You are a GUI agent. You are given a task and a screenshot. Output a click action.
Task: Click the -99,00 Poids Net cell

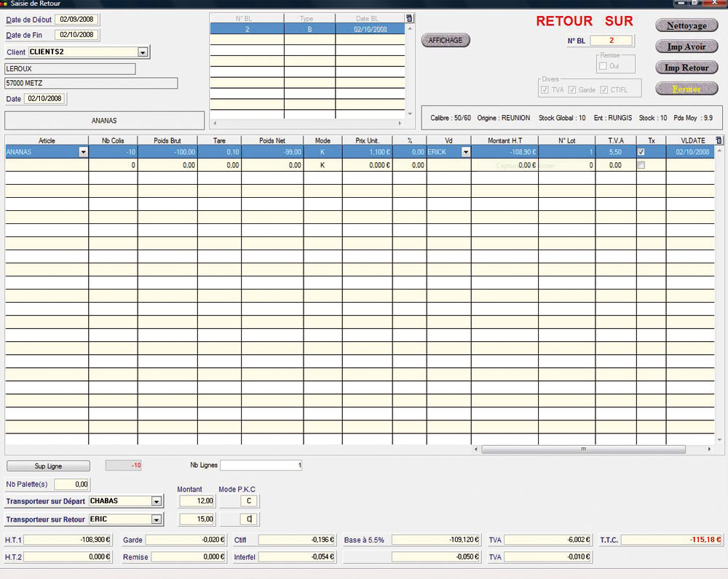tap(272, 152)
